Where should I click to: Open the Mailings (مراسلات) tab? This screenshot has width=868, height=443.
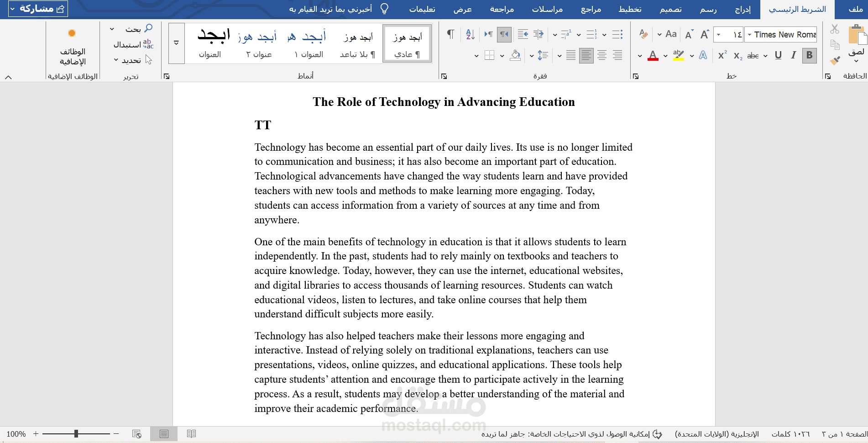[x=547, y=9]
